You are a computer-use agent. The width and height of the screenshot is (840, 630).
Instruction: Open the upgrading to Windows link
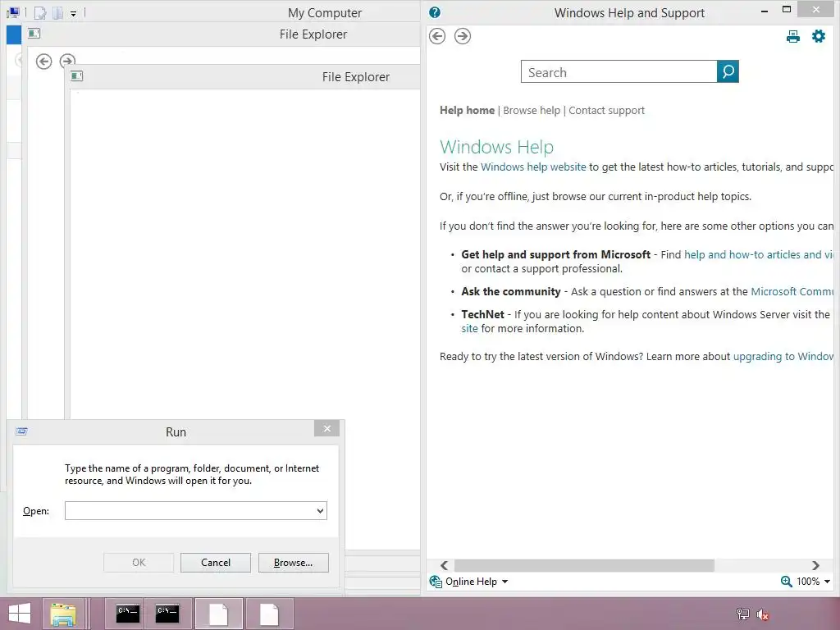[x=783, y=356]
